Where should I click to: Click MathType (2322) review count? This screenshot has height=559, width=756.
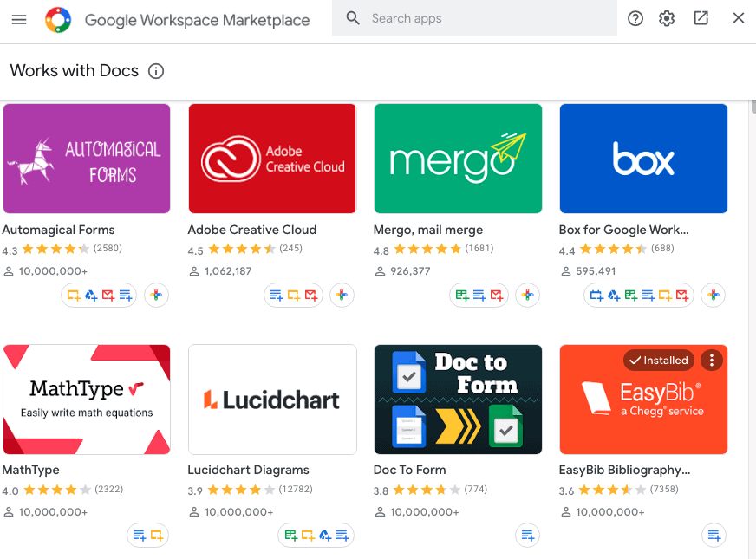click(x=109, y=489)
